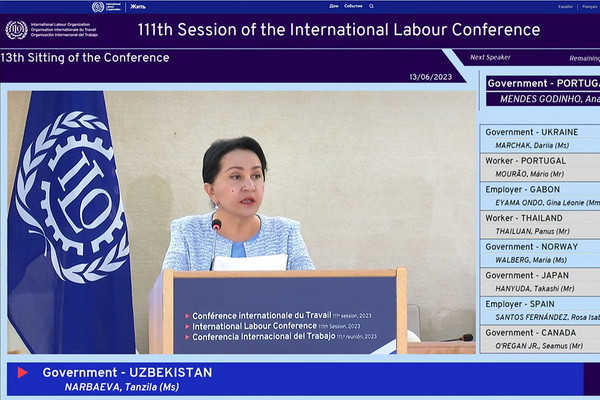Screen dimensions: 600x400
Task: Click the ILO logo in top bar
Action: point(98,6)
